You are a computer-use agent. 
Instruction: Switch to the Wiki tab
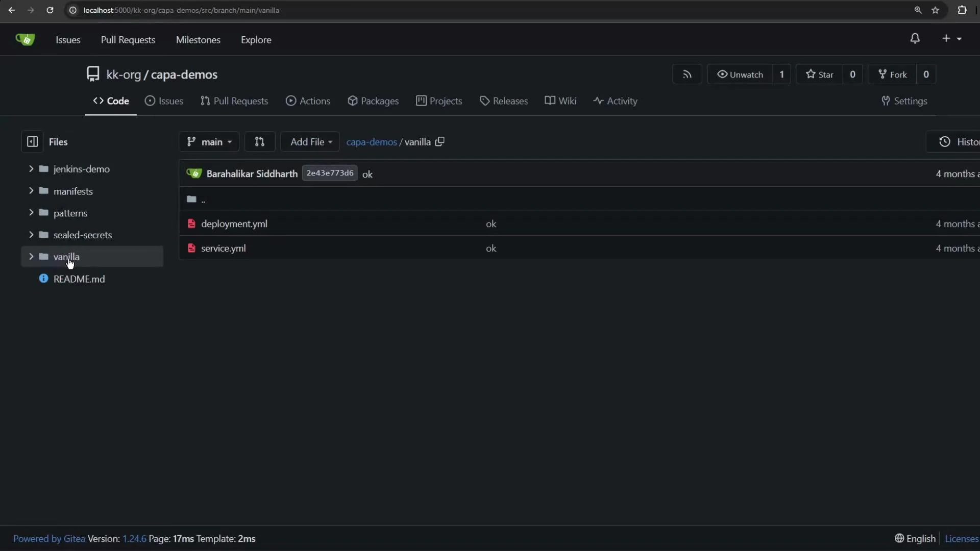tap(560, 101)
